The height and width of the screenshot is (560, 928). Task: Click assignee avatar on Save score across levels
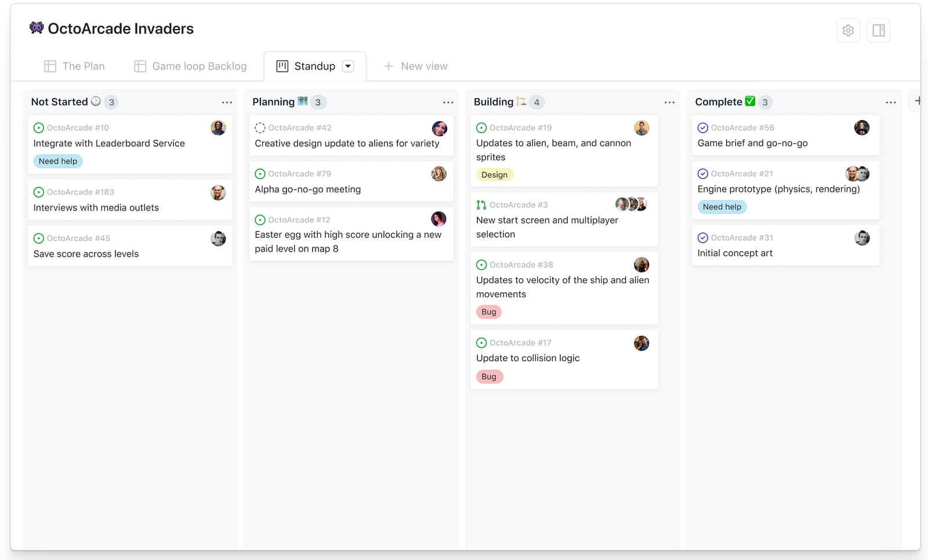point(218,238)
